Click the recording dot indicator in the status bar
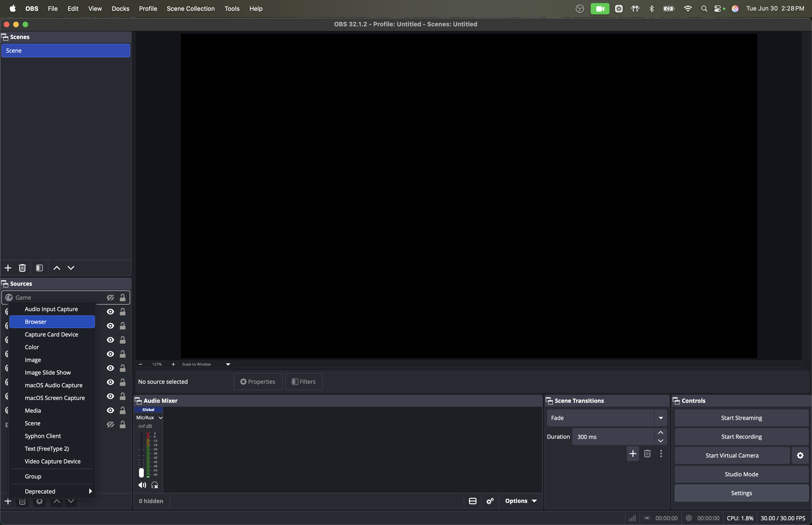 coord(689,518)
